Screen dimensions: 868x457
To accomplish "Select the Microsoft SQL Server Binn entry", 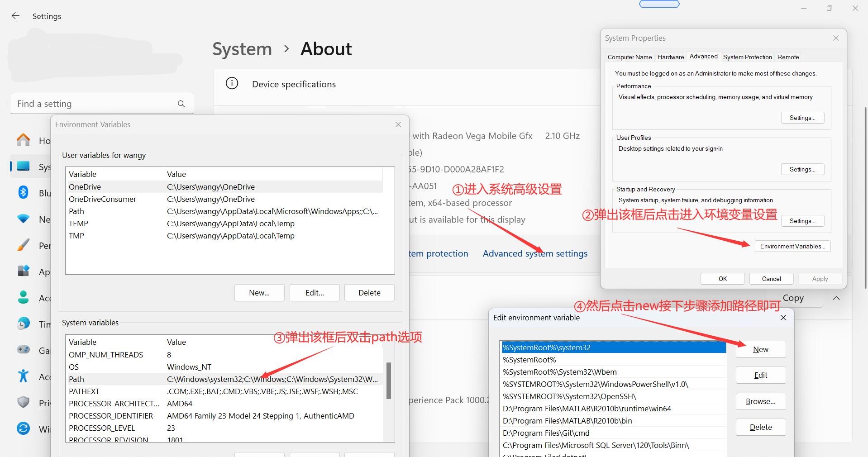I will click(x=614, y=445).
